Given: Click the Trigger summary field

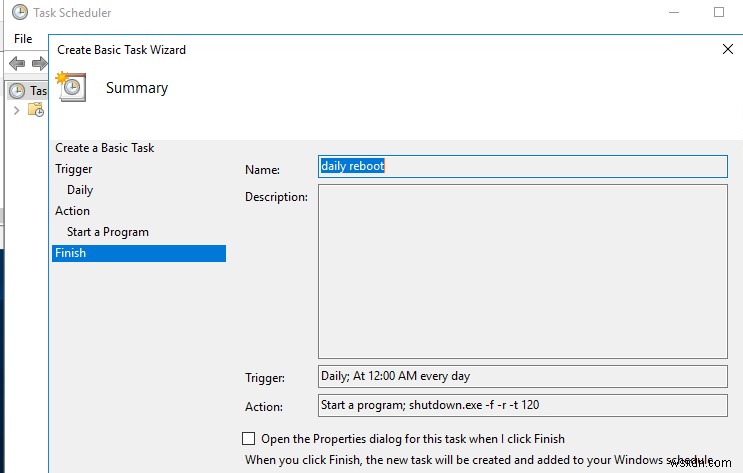Looking at the screenshot, I should click(x=523, y=377).
